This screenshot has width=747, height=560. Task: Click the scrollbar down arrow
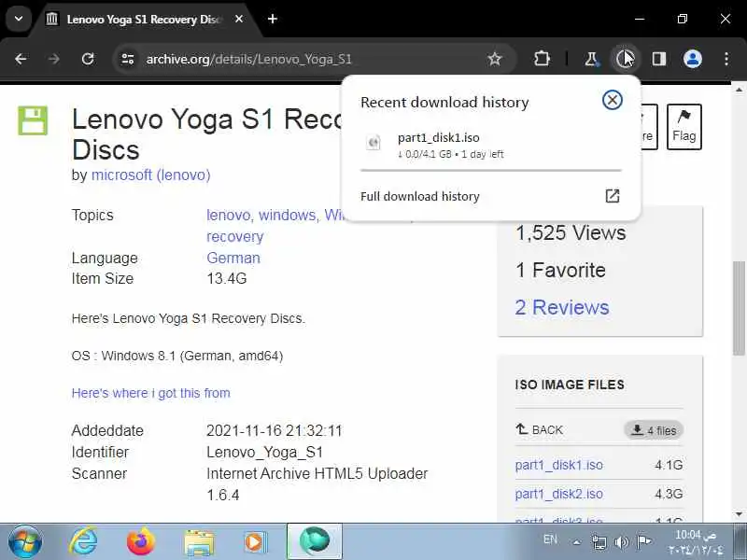pyautogui.click(x=739, y=514)
